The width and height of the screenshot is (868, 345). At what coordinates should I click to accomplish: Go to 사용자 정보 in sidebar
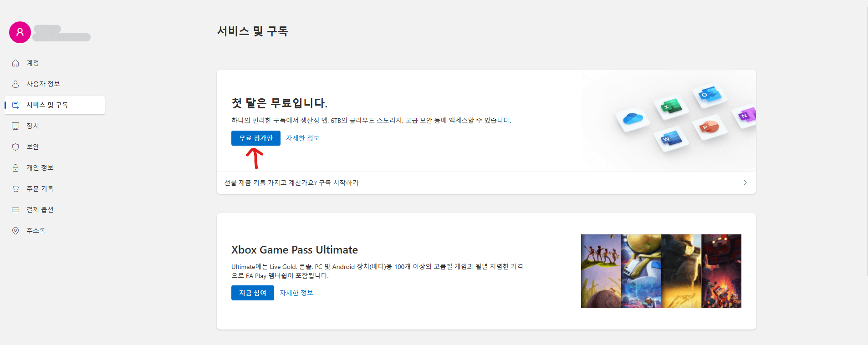[x=55, y=84]
